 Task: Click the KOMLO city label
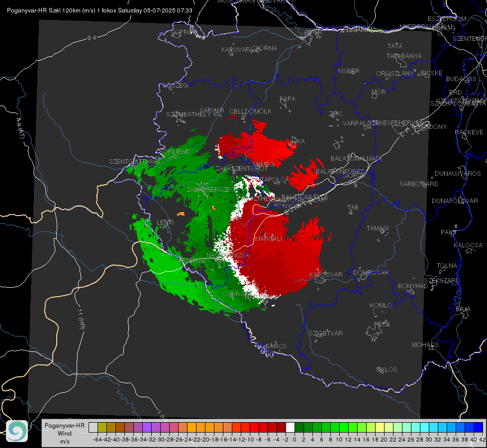pyautogui.click(x=381, y=306)
